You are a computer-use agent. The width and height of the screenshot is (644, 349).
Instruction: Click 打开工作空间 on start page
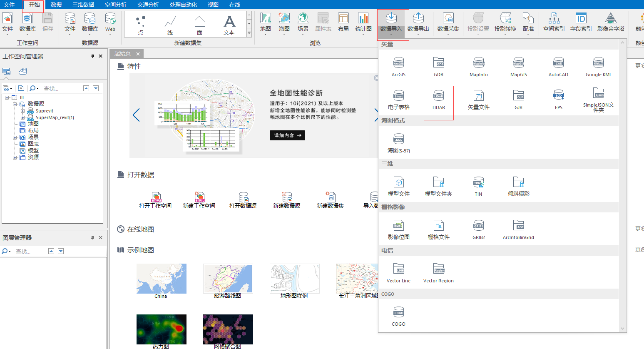pos(155,200)
